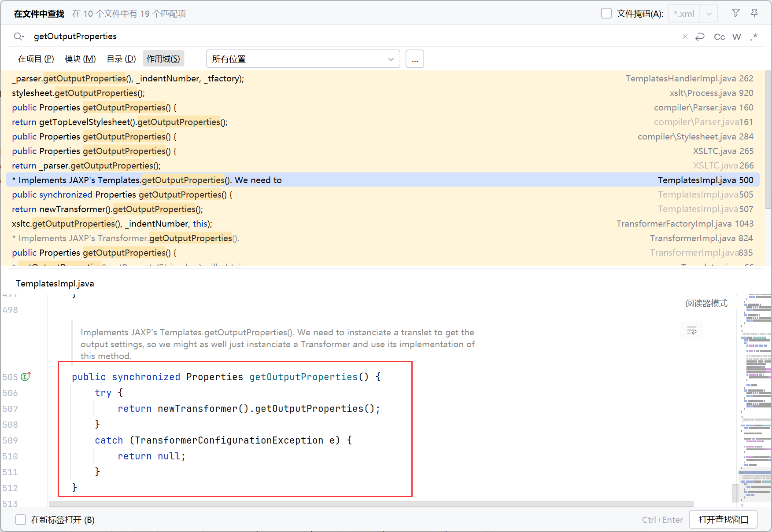Viewport: 772px width, 532px height.
Task: Toggle match case (Cc) option
Action: 719,37
